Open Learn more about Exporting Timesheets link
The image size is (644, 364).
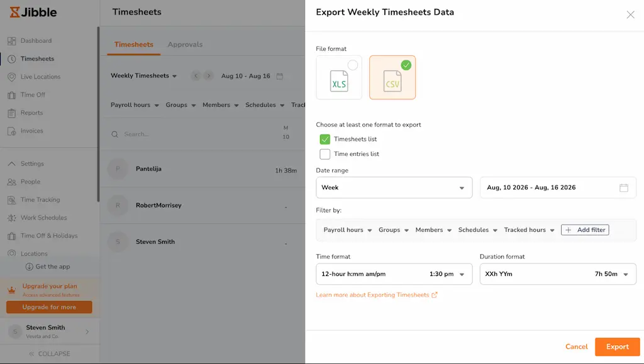tap(377, 295)
